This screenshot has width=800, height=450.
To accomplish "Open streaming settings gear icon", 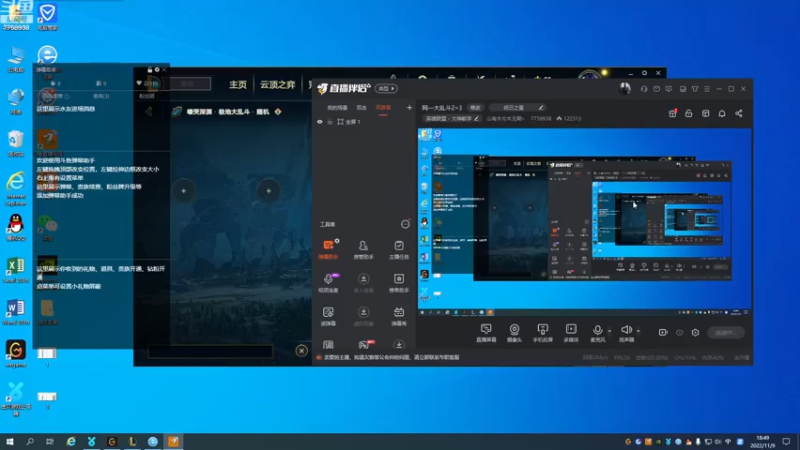I will 695,333.
